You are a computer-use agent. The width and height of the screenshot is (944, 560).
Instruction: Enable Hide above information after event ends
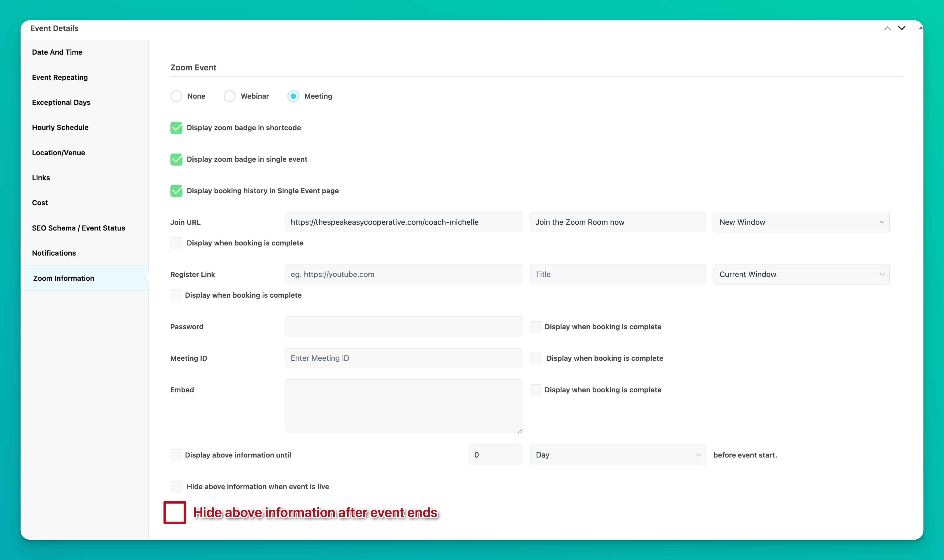coord(175,512)
